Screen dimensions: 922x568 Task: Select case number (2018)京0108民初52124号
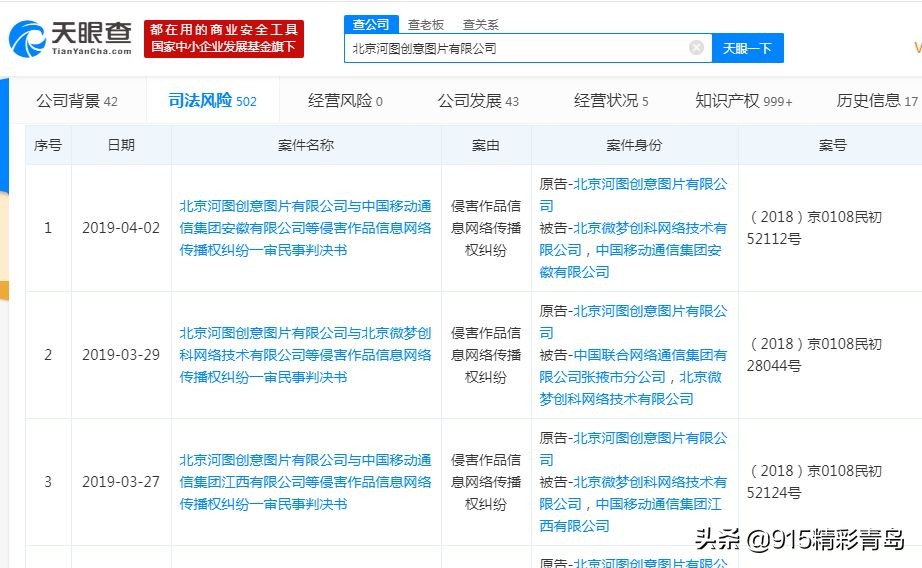[x=814, y=482]
